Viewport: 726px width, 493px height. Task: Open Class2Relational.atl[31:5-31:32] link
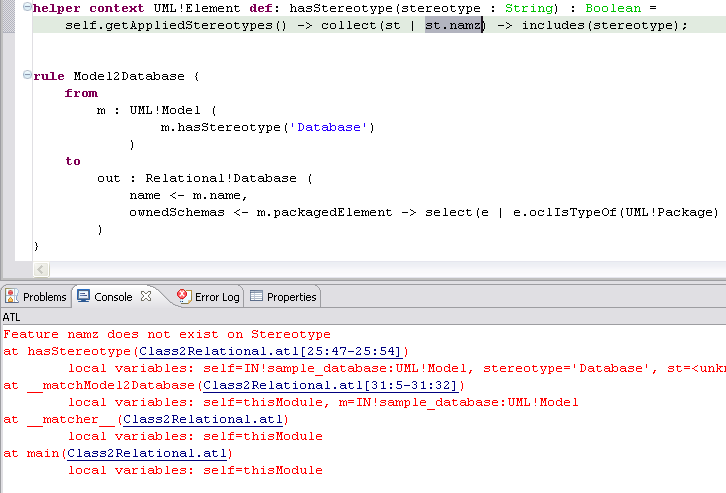tap(331, 385)
